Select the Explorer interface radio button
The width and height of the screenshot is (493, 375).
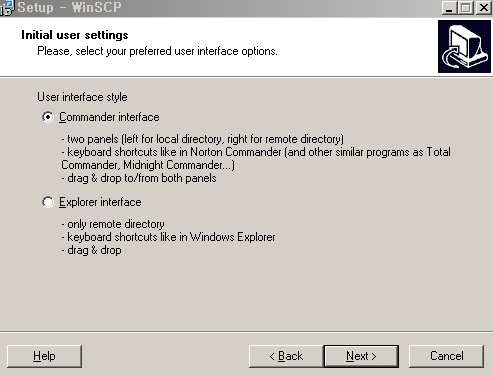point(48,202)
